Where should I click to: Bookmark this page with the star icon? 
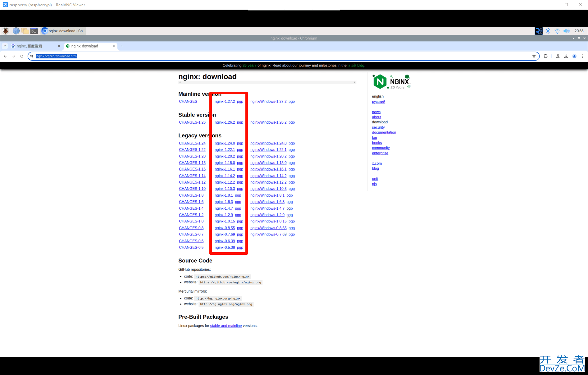tap(534, 56)
